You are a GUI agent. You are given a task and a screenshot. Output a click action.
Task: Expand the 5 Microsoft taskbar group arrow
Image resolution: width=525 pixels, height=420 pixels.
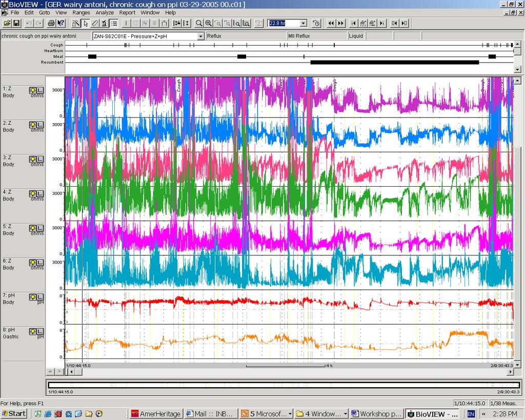pyautogui.click(x=290, y=414)
